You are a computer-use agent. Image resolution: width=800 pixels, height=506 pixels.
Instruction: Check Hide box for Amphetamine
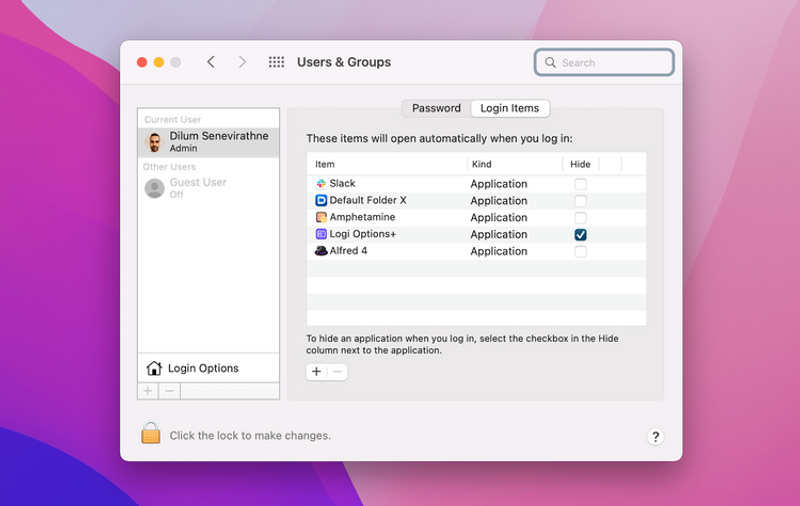[580, 218]
